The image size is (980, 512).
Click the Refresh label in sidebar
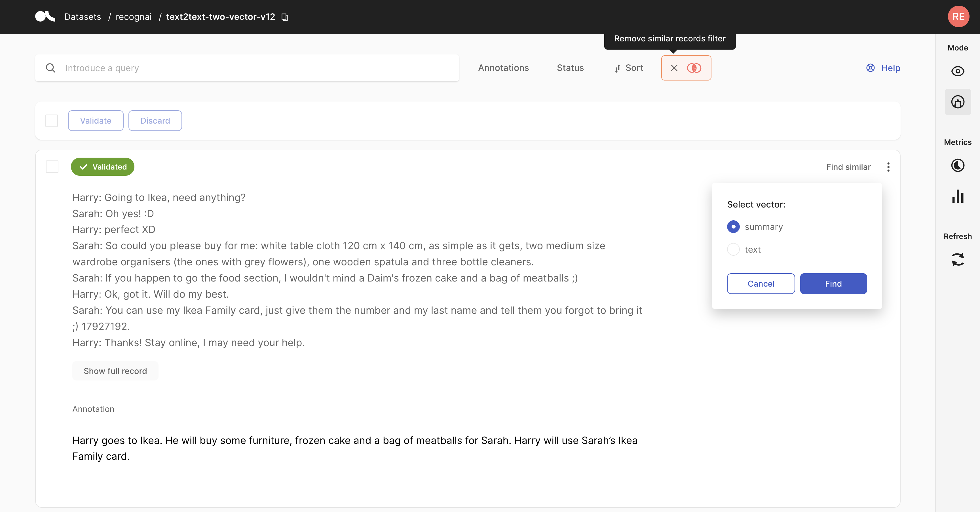[958, 237]
